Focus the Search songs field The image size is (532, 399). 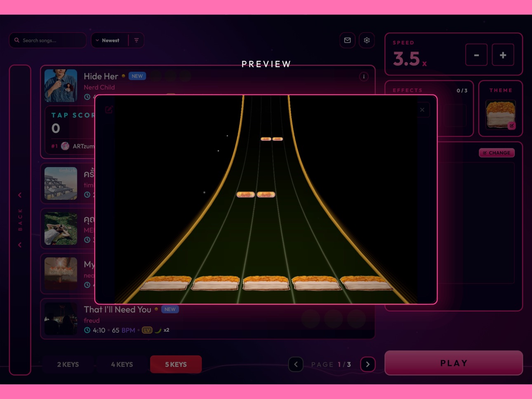pyautogui.click(x=48, y=40)
